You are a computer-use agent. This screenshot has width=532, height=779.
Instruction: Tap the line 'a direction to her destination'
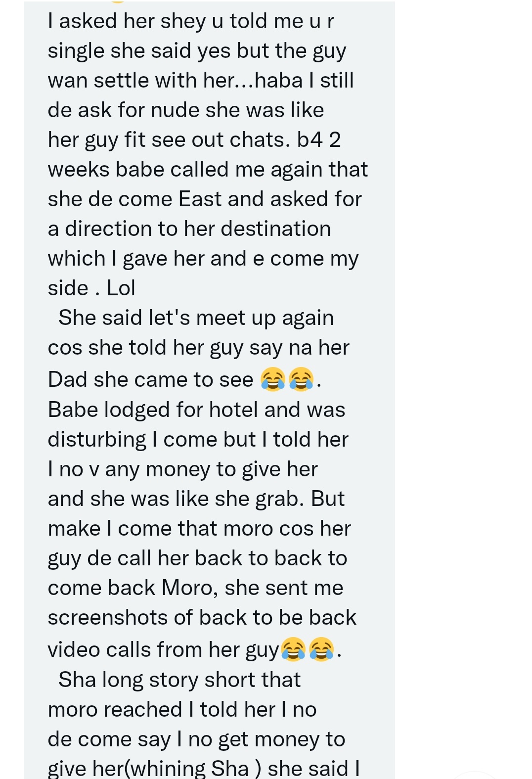[x=189, y=229]
